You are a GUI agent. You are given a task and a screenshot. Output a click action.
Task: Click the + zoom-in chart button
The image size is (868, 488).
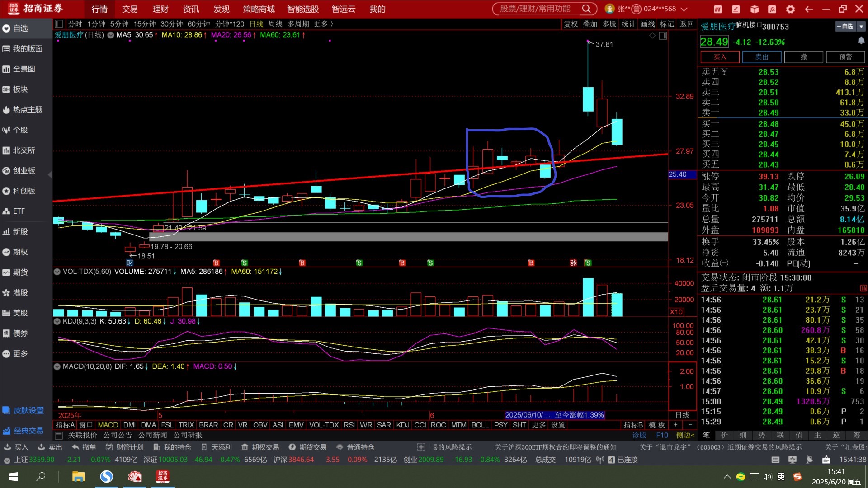pyautogui.click(x=675, y=425)
